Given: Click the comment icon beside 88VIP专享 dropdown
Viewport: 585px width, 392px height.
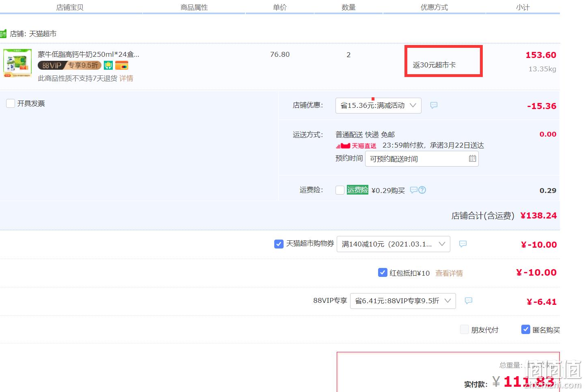Looking at the screenshot, I should (469, 301).
